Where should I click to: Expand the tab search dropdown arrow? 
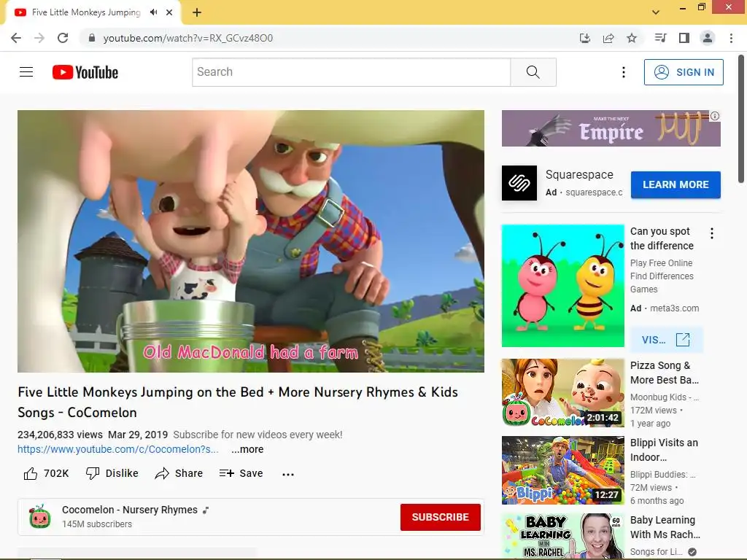(x=656, y=12)
